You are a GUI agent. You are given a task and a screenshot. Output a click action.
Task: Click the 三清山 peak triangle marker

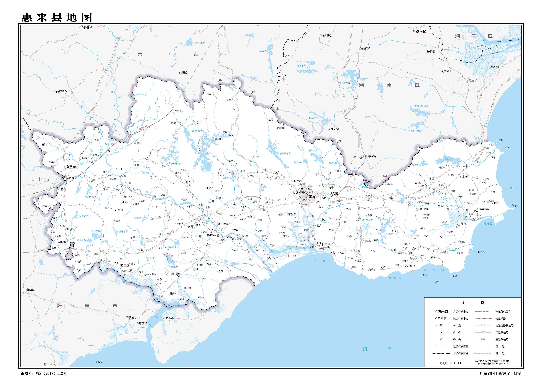click(x=115, y=210)
